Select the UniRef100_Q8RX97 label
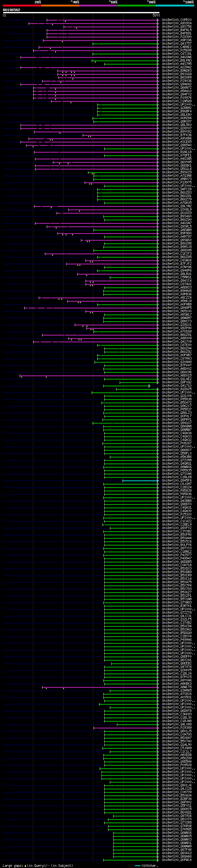Viewport: 197px width, 868px height. [177, 121]
